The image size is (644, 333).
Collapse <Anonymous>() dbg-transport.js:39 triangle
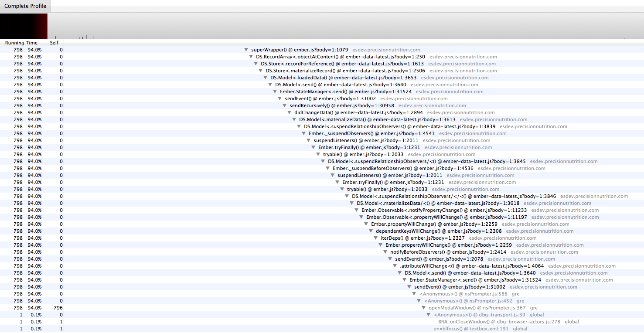[429, 315]
